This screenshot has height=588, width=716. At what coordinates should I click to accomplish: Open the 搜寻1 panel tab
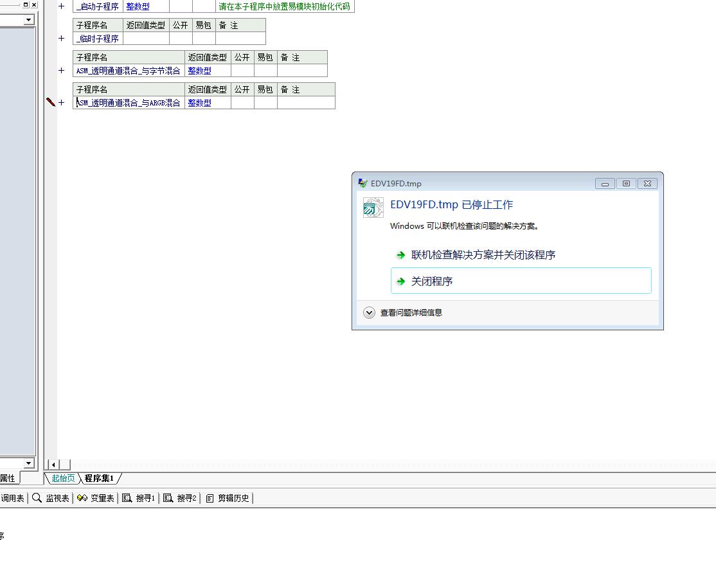tap(139, 498)
